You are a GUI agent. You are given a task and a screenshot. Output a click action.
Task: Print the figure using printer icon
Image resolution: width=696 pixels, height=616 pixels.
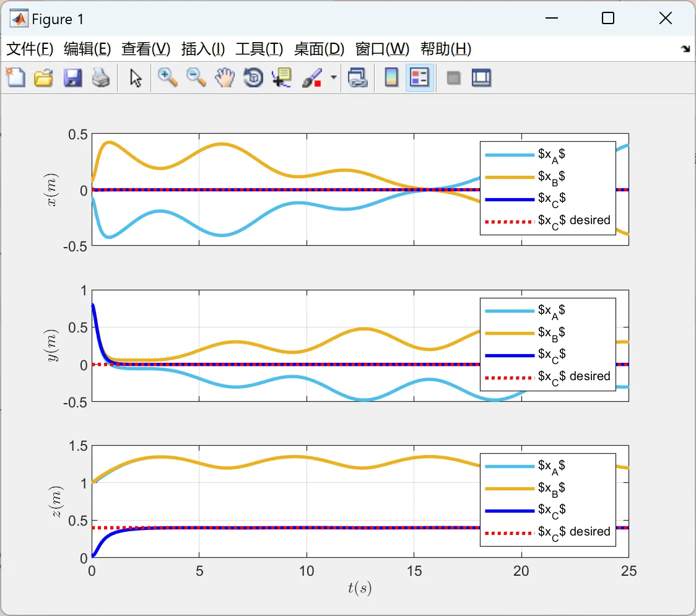[101, 77]
